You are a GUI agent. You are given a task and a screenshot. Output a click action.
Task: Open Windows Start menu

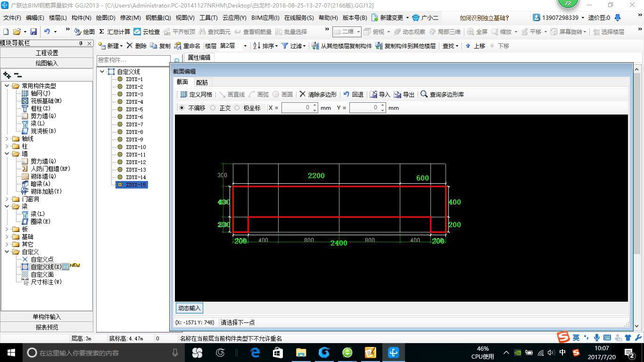click(11, 353)
